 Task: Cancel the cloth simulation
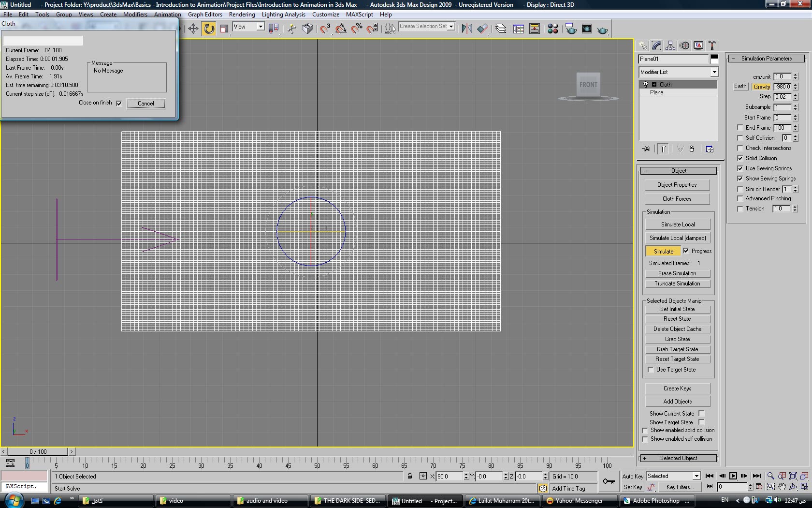tap(146, 104)
